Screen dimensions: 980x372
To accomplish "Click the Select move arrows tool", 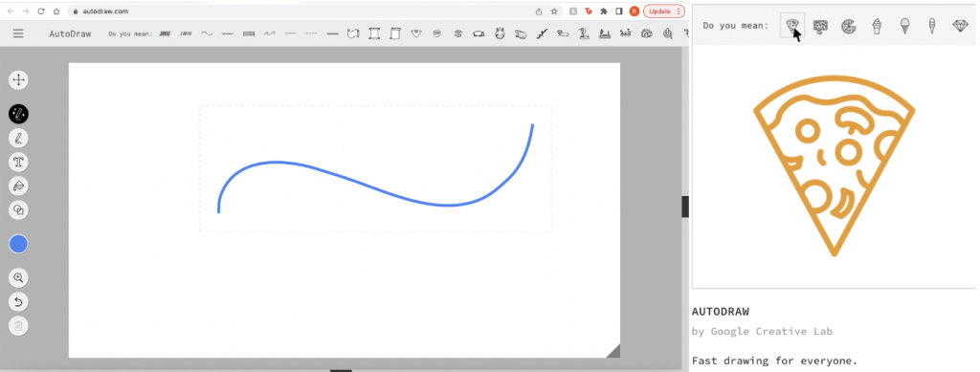I will (x=19, y=80).
